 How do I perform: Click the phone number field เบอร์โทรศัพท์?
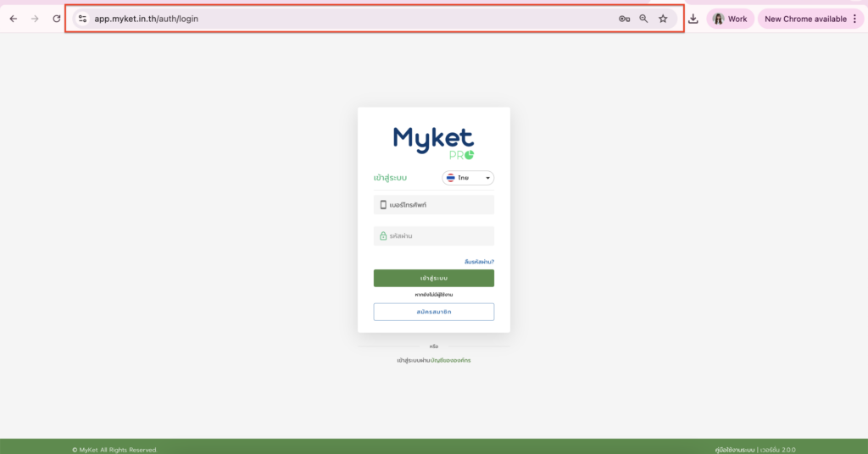433,205
